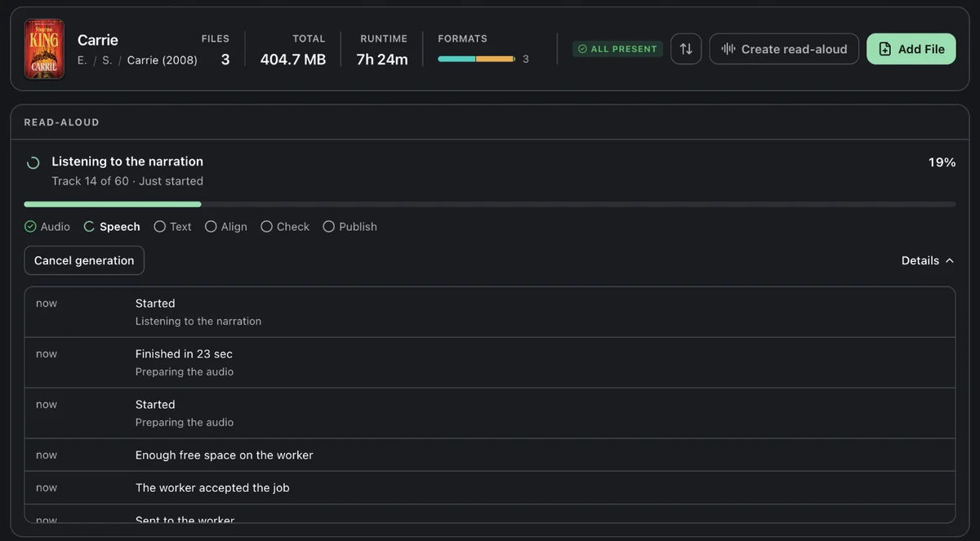Click the ALL PRESENT status badge
This screenshot has height=541, width=980.
coord(617,49)
